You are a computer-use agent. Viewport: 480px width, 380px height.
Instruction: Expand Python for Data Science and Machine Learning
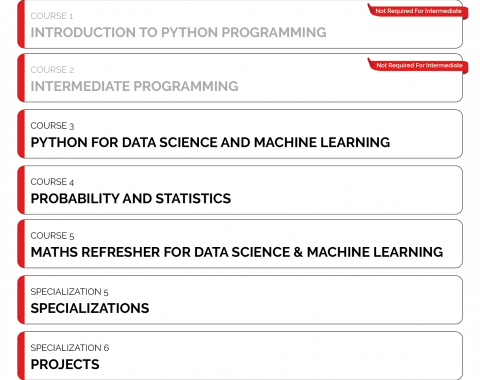(240, 134)
